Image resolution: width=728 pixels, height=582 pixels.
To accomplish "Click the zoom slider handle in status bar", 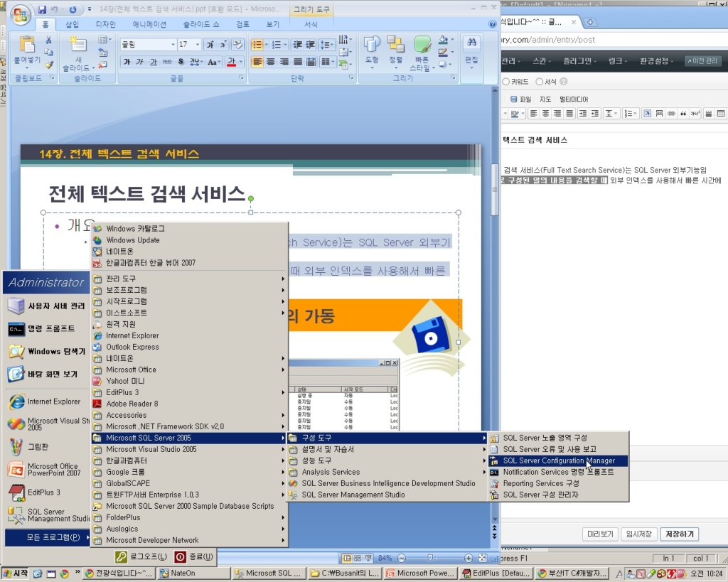I will 430,558.
